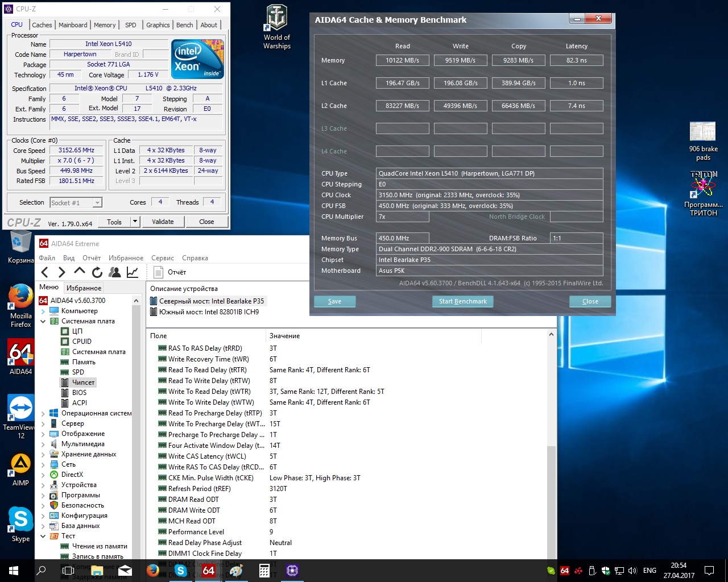Click the Back arrow in AIDA64 toolbar
This screenshot has height=582, width=728.
(x=45, y=272)
